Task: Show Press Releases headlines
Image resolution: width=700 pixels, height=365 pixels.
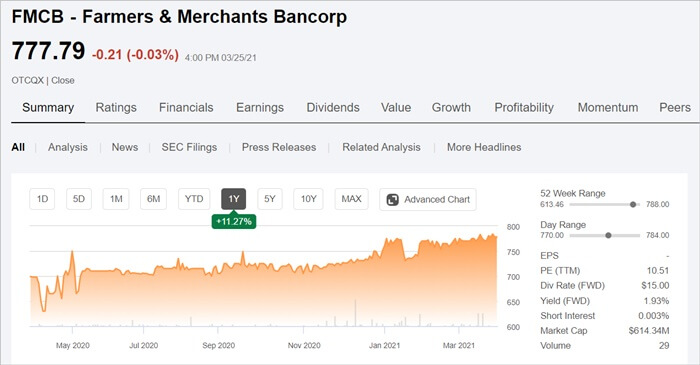Action: point(279,147)
